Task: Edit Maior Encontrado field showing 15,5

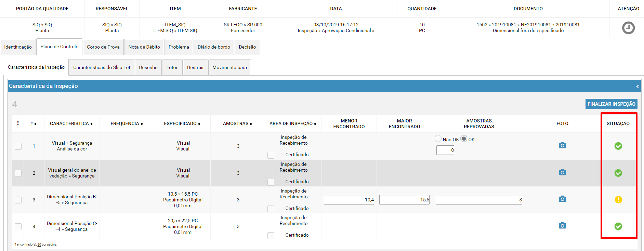Action: click(x=404, y=200)
